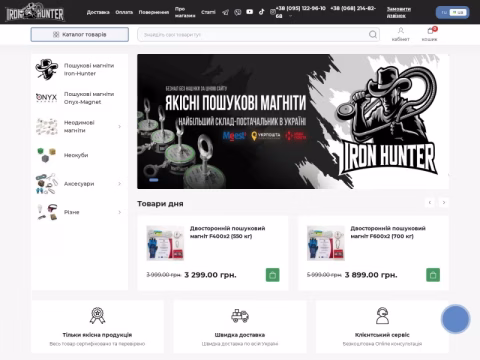The height and width of the screenshot is (360, 480).
Task: Show previous Товари дня items
Action: click(430, 202)
